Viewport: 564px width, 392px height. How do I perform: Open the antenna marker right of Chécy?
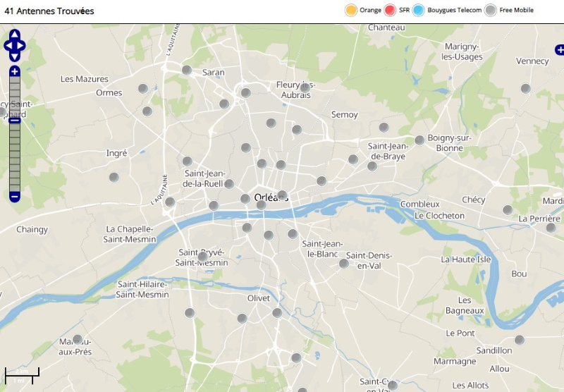(508, 209)
